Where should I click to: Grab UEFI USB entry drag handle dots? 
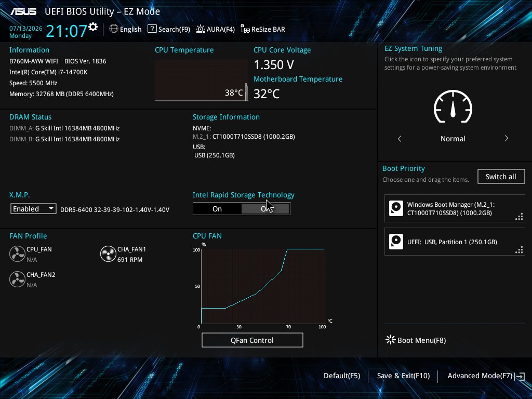point(519,250)
